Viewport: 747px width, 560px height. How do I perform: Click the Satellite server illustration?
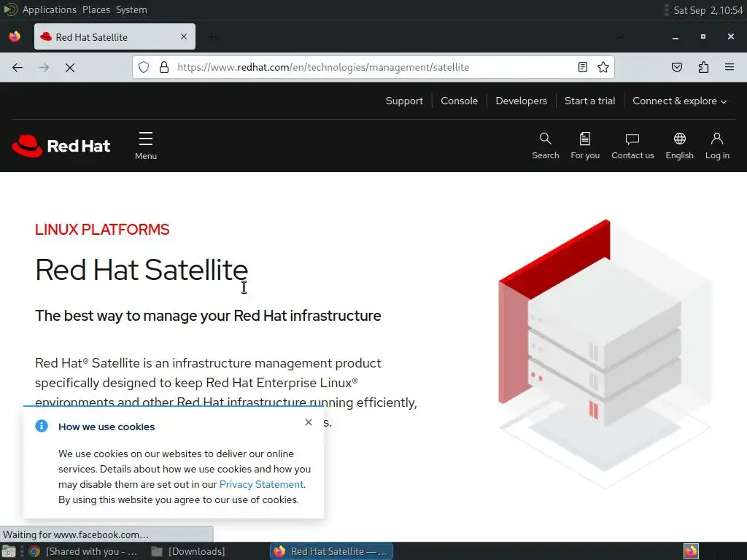(605, 354)
